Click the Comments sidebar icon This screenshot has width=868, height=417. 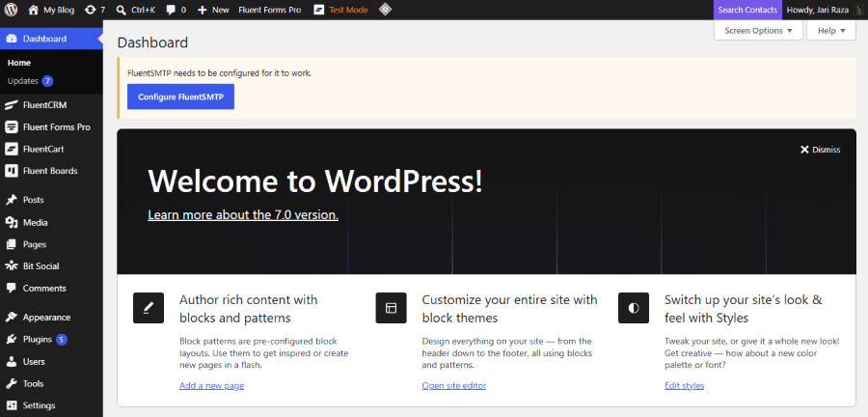pos(11,288)
